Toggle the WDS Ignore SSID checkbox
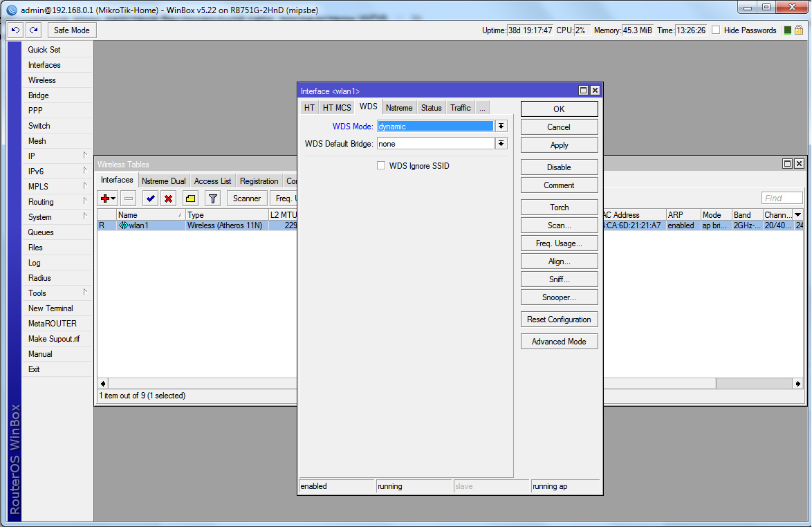This screenshot has width=812, height=527. point(380,165)
